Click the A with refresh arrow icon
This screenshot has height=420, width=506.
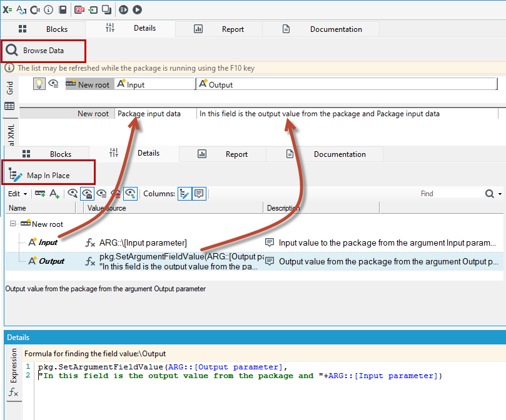[21, 9]
